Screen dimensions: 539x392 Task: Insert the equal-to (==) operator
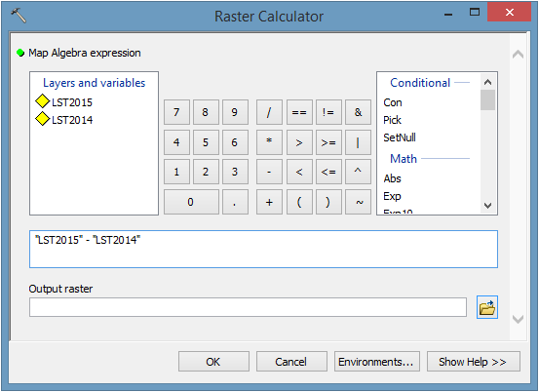299,112
